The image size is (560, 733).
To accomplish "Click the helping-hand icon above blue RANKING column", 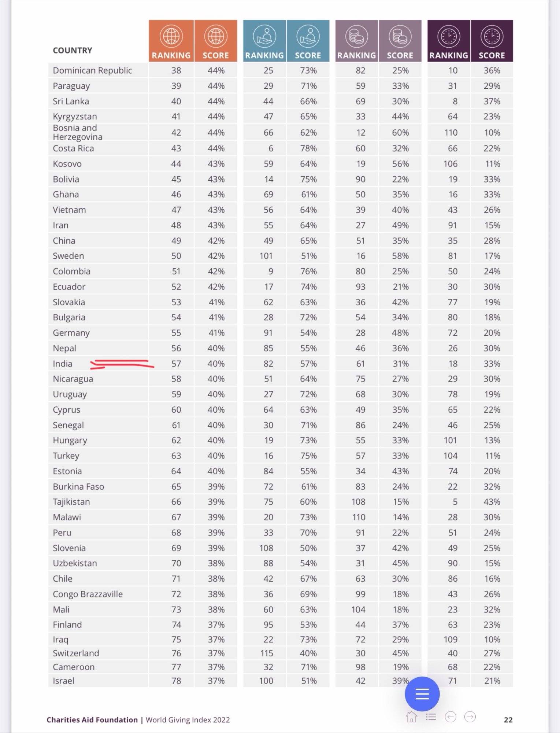I will [x=264, y=36].
